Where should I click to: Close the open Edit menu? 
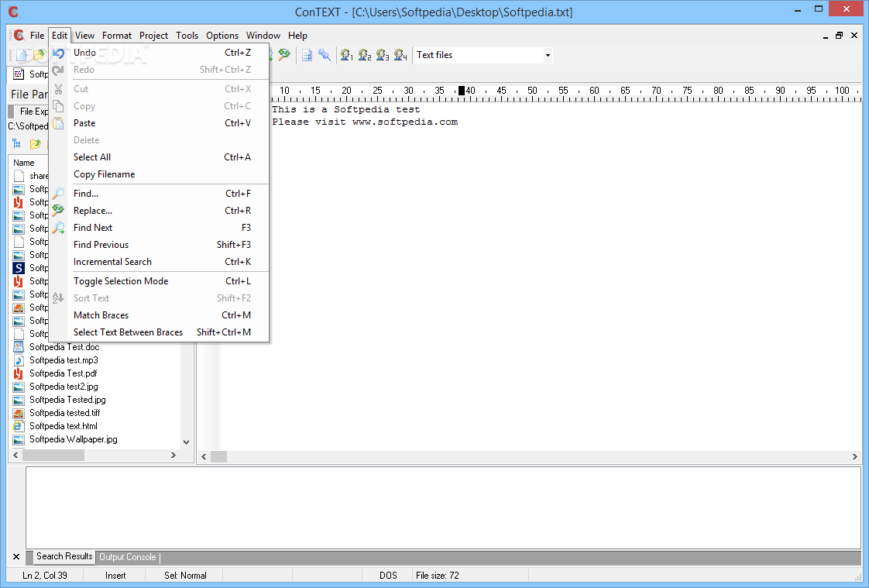coord(60,36)
